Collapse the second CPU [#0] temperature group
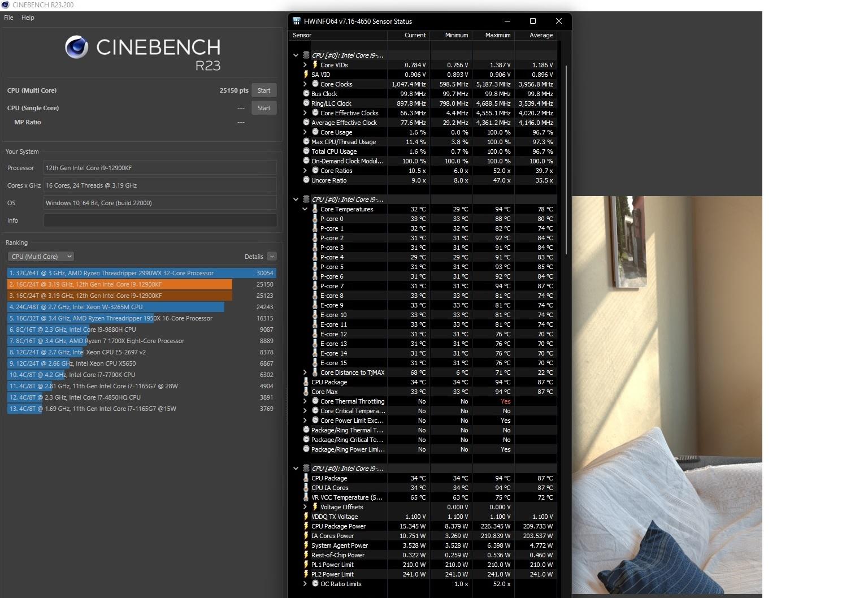The image size is (868, 598). click(296, 200)
